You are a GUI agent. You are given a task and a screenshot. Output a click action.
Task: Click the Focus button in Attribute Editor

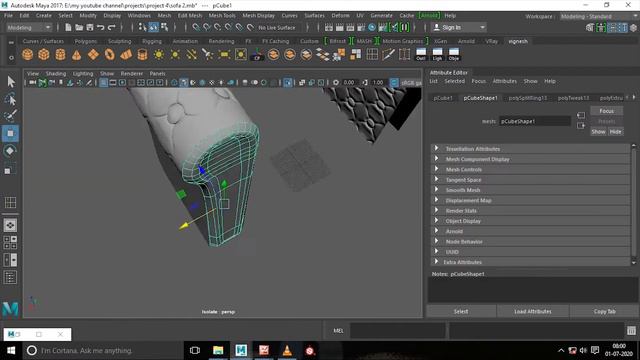coord(607,111)
